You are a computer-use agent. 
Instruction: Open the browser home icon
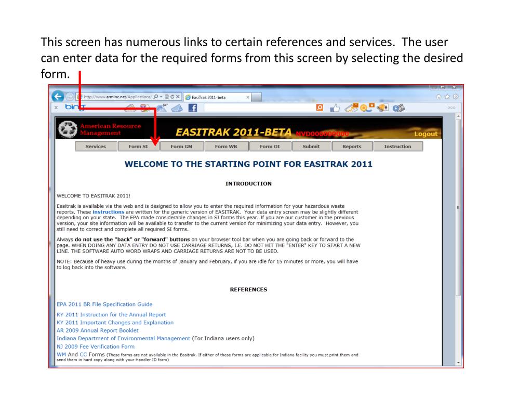tap(438, 97)
